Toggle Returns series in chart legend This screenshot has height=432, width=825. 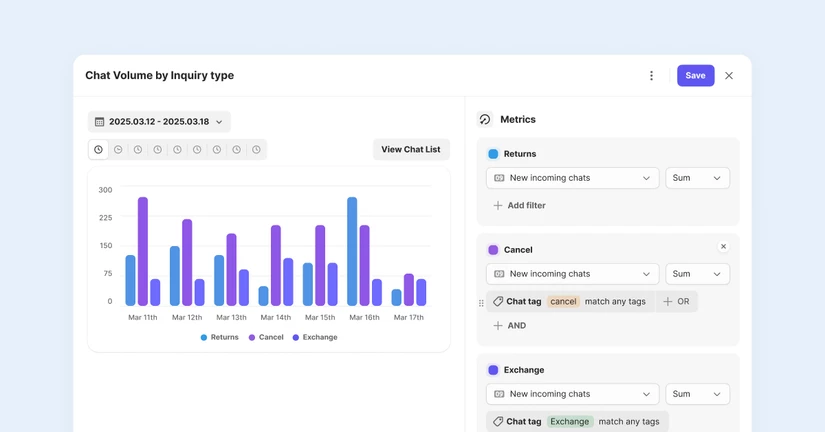click(x=219, y=338)
